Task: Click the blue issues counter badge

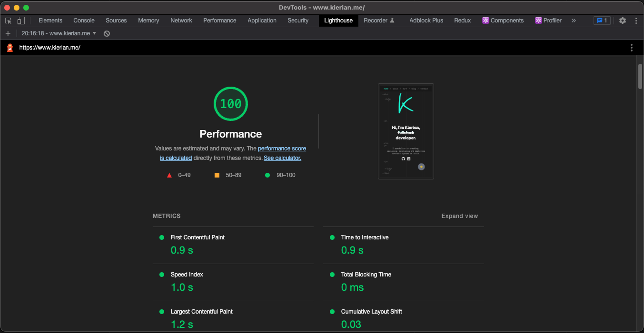Action: click(602, 20)
